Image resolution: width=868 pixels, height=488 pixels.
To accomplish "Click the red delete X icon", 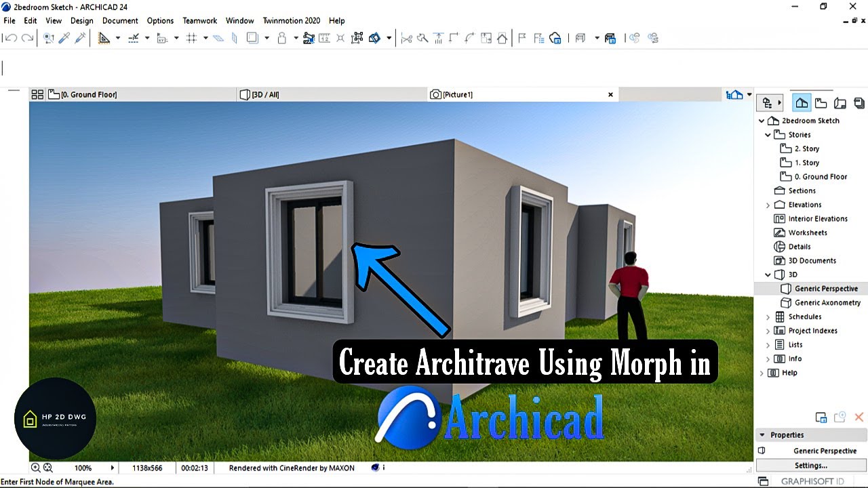I will (859, 418).
